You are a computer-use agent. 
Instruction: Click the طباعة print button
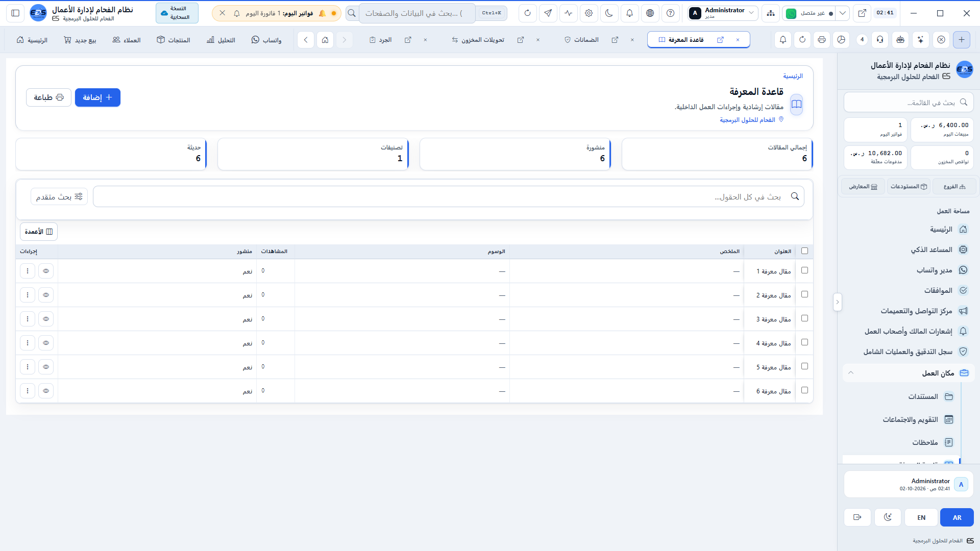coord(48,97)
